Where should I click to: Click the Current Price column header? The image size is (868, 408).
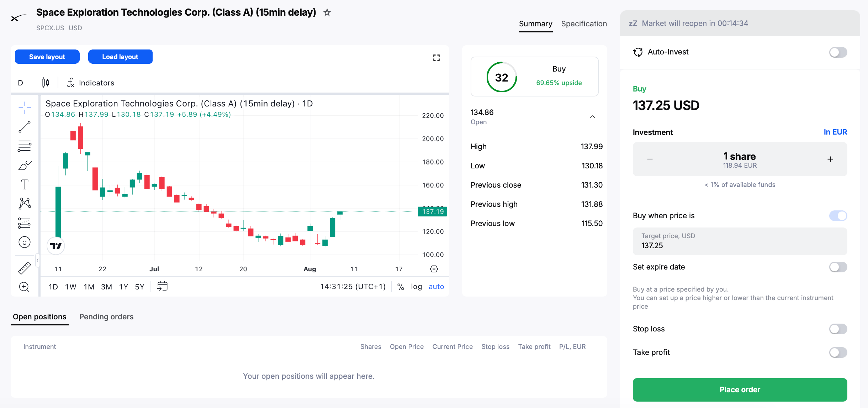[x=452, y=347]
